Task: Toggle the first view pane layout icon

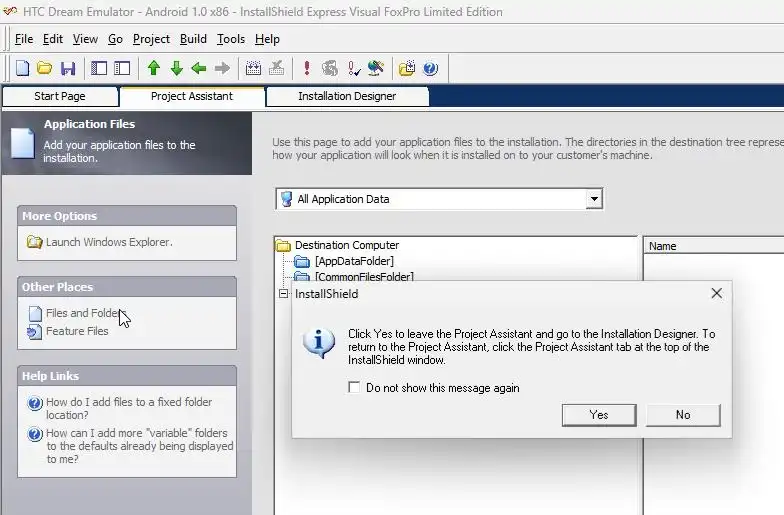Action: (x=98, y=68)
